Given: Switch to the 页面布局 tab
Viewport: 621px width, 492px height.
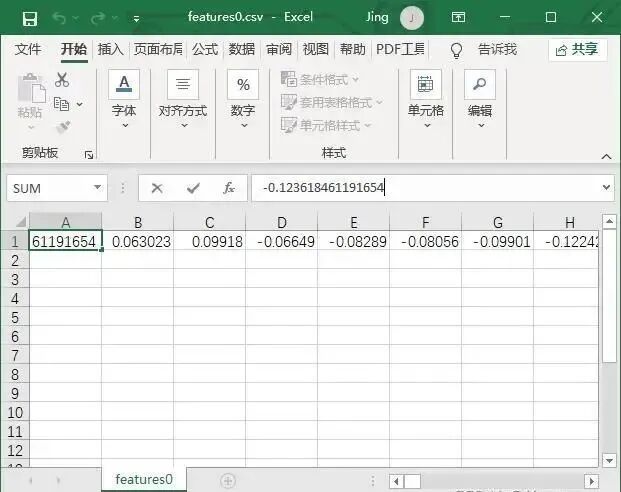Looking at the screenshot, I should tap(158, 50).
